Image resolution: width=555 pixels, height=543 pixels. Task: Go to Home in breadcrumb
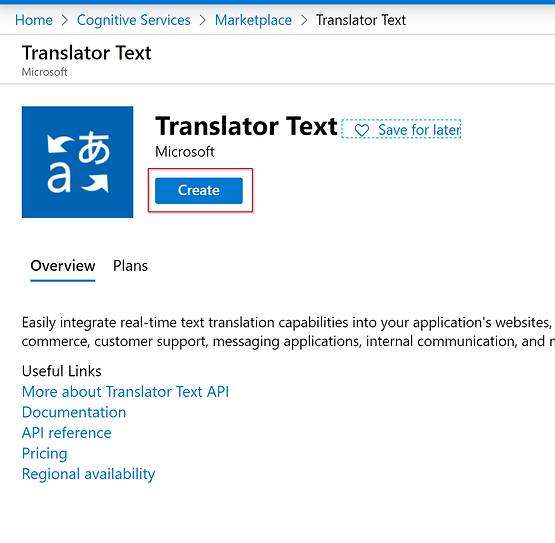tap(34, 20)
